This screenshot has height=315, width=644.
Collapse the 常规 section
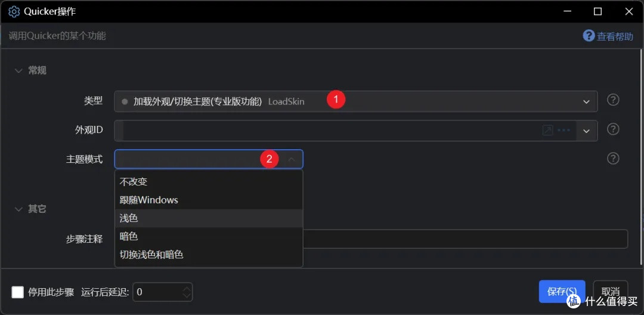pyautogui.click(x=18, y=71)
